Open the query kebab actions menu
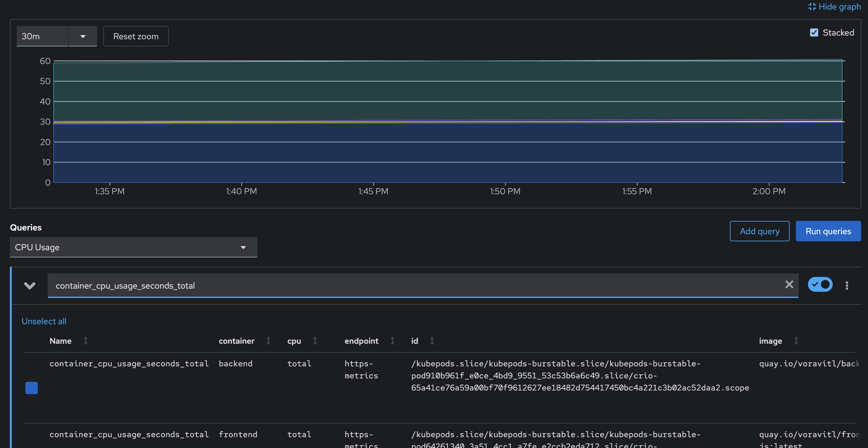The height and width of the screenshot is (448, 868). tap(847, 286)
